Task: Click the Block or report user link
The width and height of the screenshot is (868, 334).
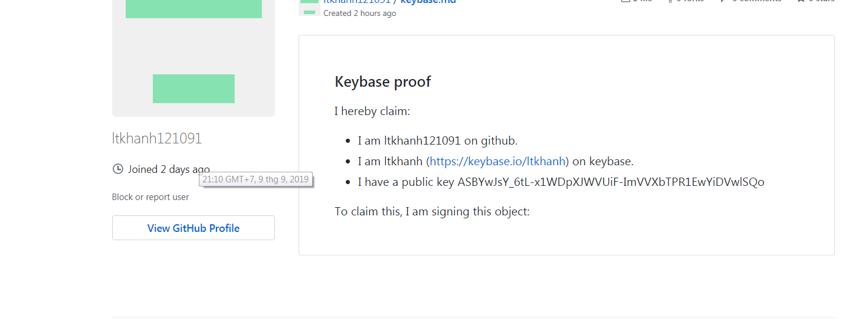Action: click(150, 197)
